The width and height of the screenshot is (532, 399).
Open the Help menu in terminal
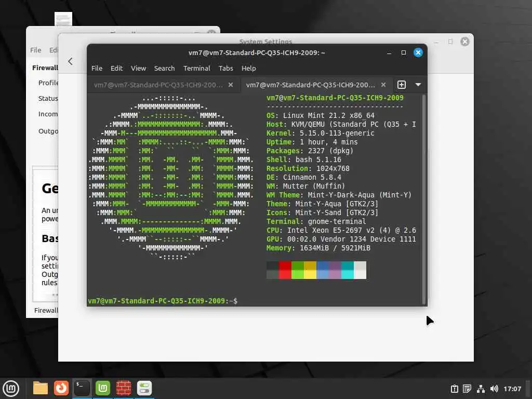click(248, 68)
